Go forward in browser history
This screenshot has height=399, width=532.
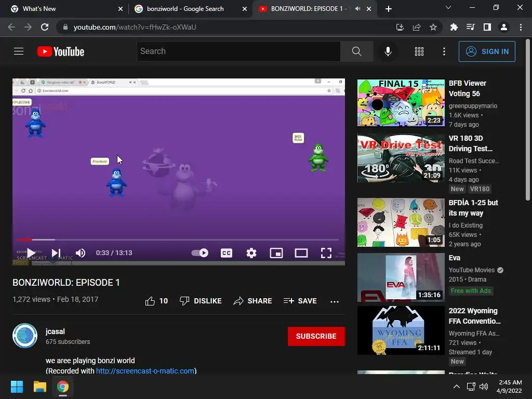click(x=28, y=27)
